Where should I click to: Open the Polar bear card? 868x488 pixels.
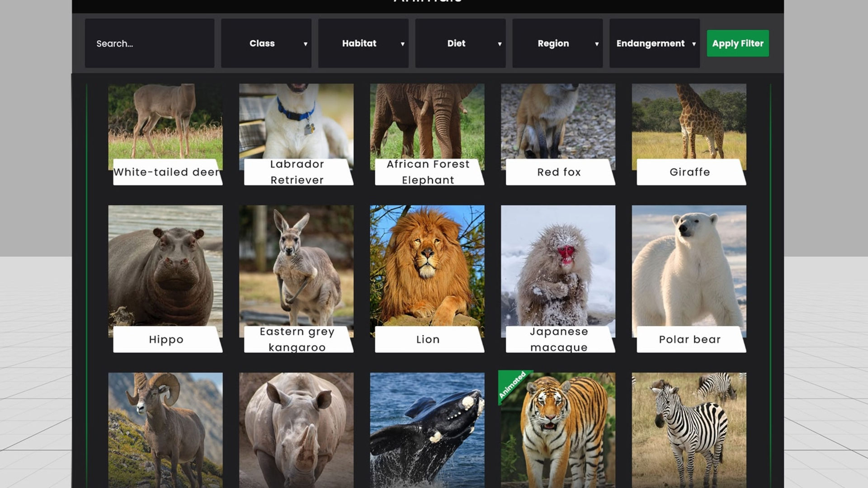pyautogui.click(x=689, y=279)
